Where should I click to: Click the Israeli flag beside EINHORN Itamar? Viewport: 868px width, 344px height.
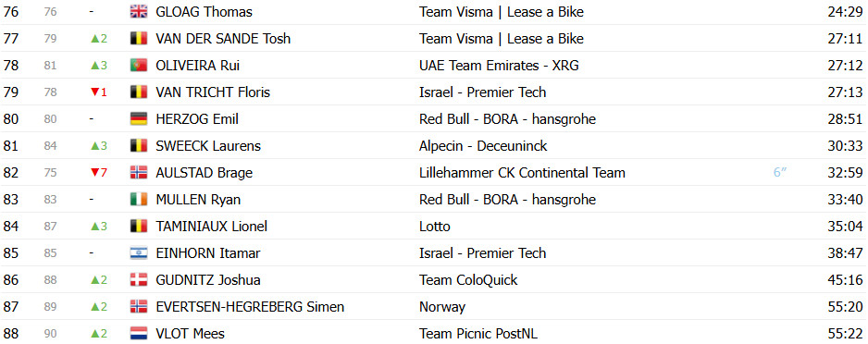click(139, 253)
